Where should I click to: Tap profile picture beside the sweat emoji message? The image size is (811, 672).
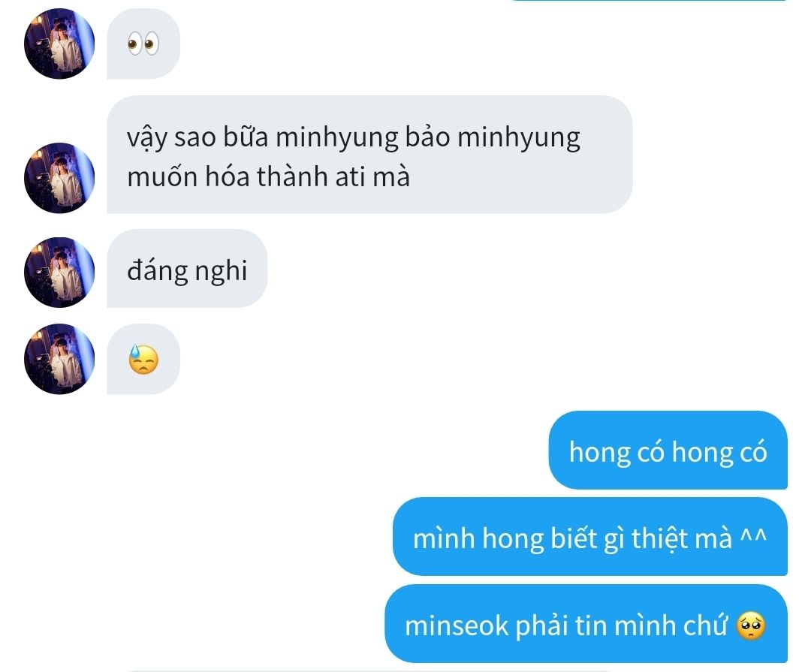[x=59, y=358]
